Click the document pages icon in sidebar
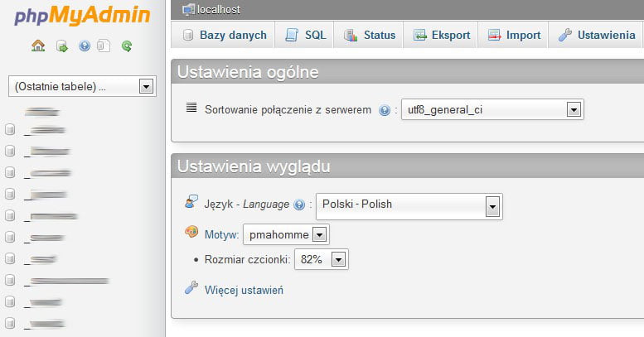This screenshot has width=644, height=337. pos(103,46)
